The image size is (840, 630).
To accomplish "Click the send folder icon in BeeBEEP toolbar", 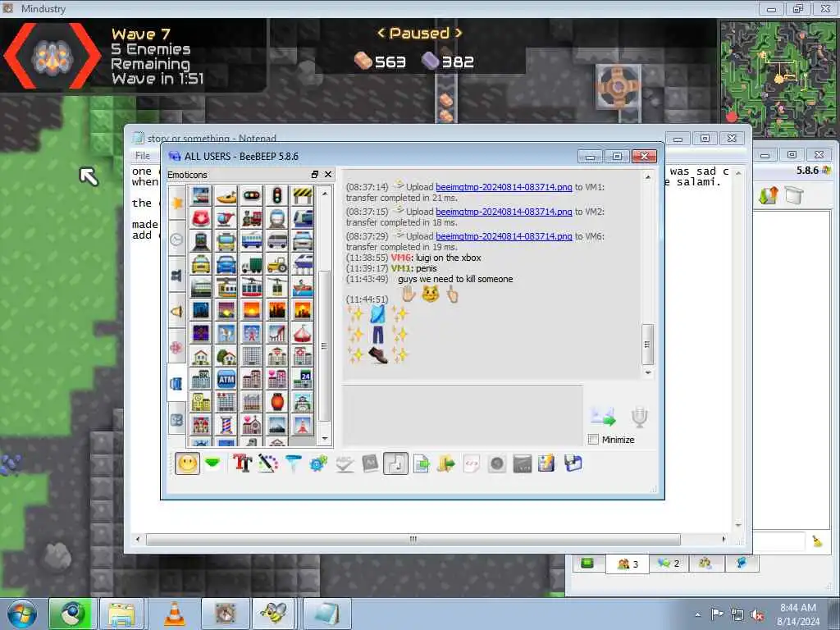I will coord(445,463).
